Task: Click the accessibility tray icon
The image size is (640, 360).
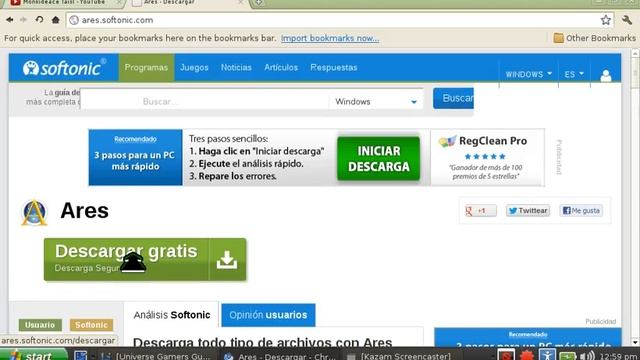Action: point(547,355)
